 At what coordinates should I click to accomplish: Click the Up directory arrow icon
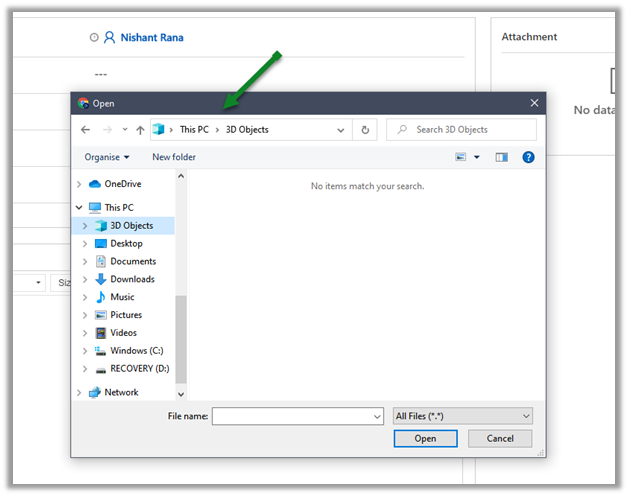point(140,130)
